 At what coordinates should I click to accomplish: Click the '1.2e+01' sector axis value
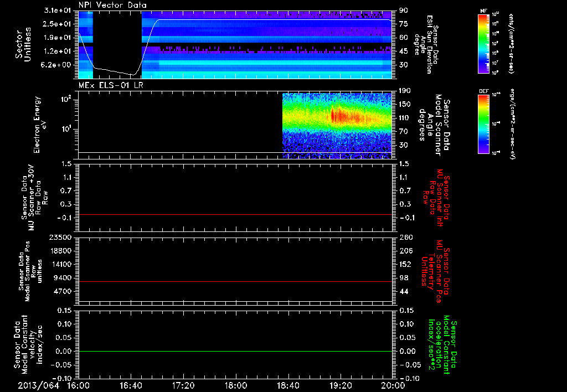(x=59, y=51)
